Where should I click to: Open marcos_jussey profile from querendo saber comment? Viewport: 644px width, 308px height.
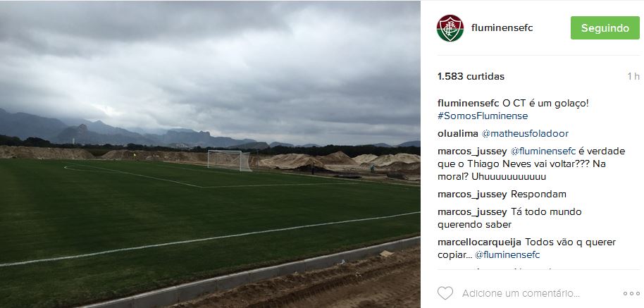click(472, 212)
